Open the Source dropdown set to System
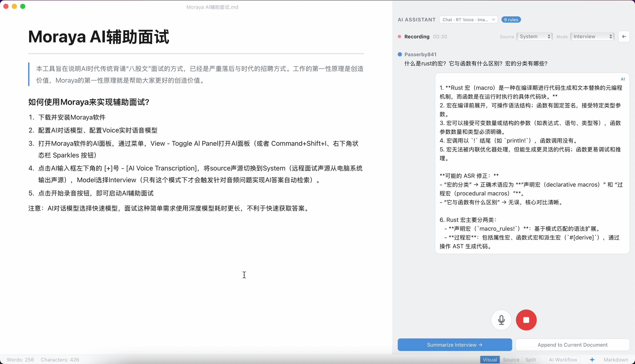Image resolution: width=635 pixels, height=364 pixels. 535,36
